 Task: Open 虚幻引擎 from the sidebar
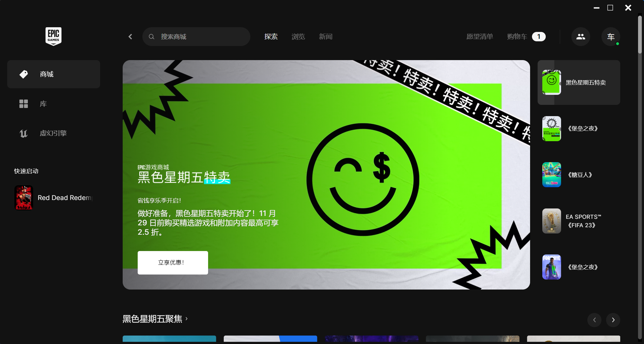click(54, 133)
